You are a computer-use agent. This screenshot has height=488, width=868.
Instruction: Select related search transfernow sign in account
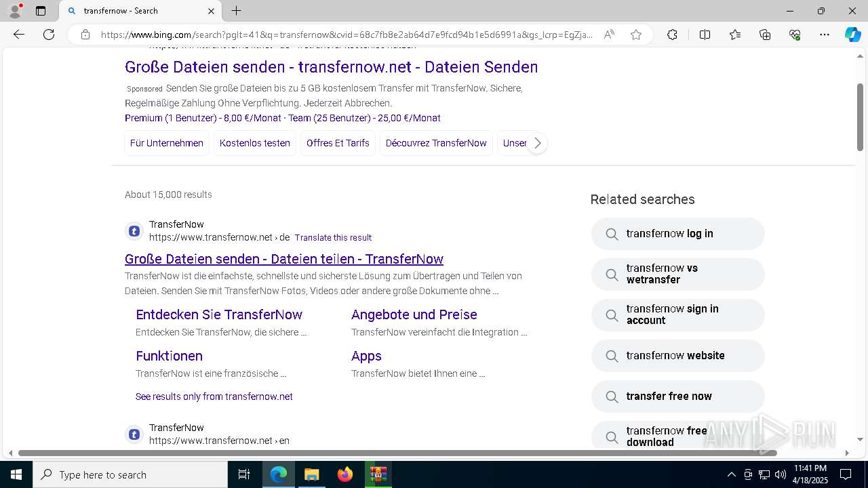pyautogui.click(x=678, y=314)
